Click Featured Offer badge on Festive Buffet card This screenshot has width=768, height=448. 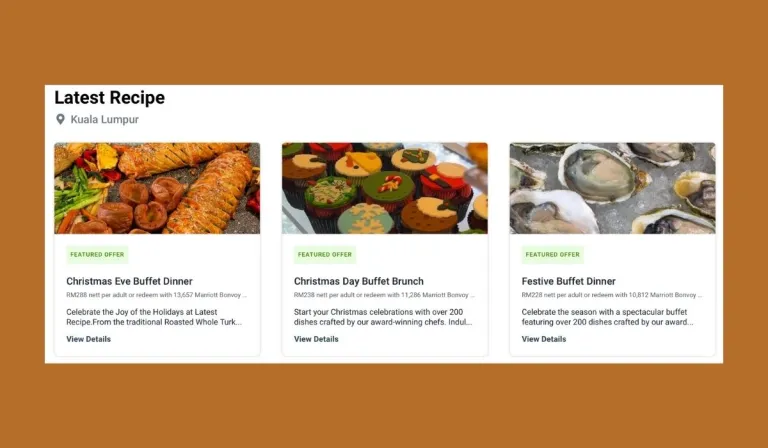(x=552, y=255)
